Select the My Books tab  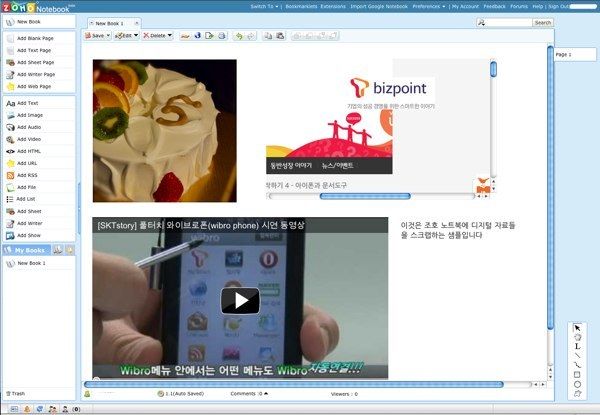pyautogui.click(x=26, y=250)
